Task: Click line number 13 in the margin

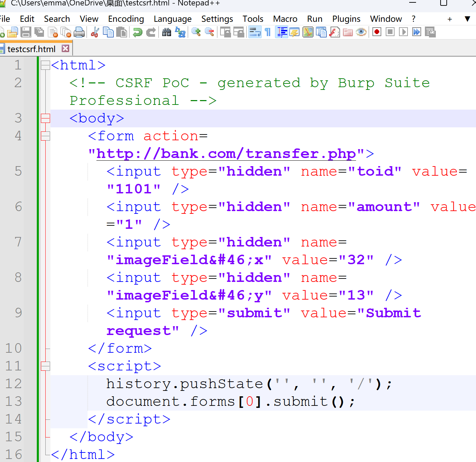Action: [x=14, y=401]
